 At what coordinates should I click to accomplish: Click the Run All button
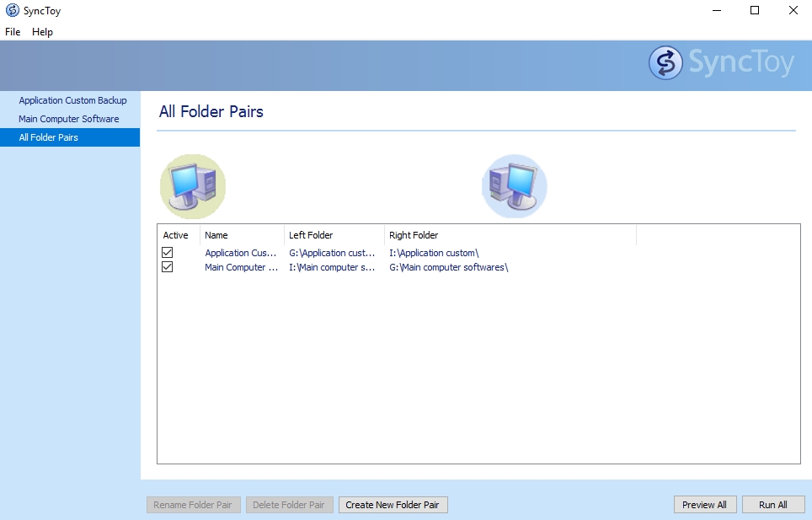click(774, 505)
